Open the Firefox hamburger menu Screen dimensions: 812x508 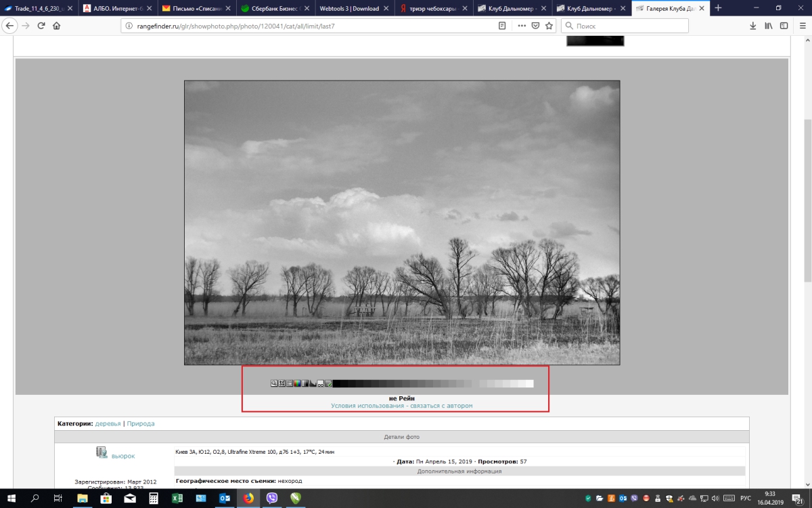(x=800, y=26)
